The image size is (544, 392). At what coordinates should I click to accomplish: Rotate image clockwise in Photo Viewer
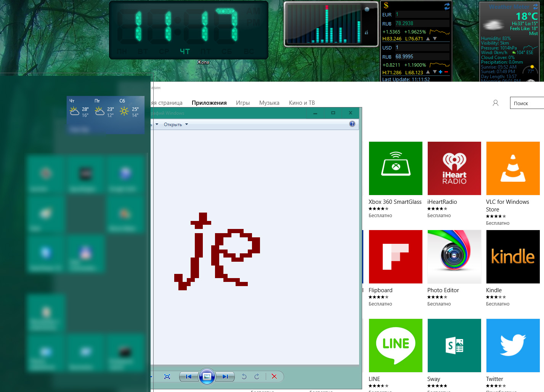257,376
